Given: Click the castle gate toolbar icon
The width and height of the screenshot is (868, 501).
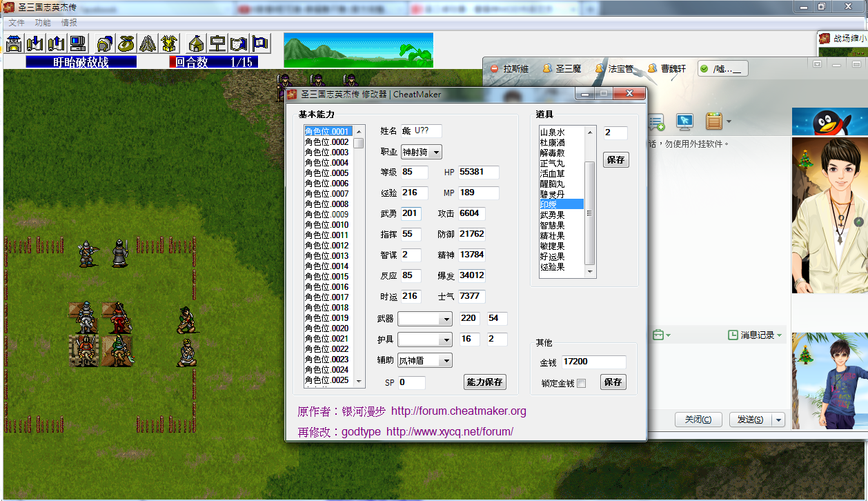Looking at the screenshot, I should [14, 43].
